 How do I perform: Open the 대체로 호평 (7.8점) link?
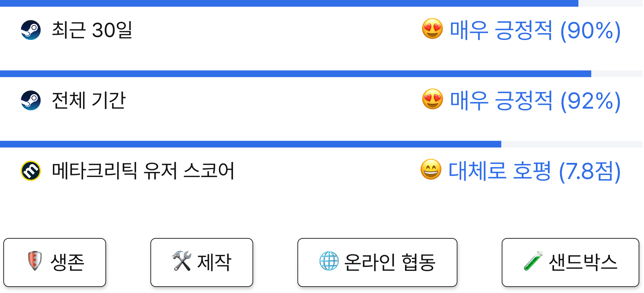(535, 171)
